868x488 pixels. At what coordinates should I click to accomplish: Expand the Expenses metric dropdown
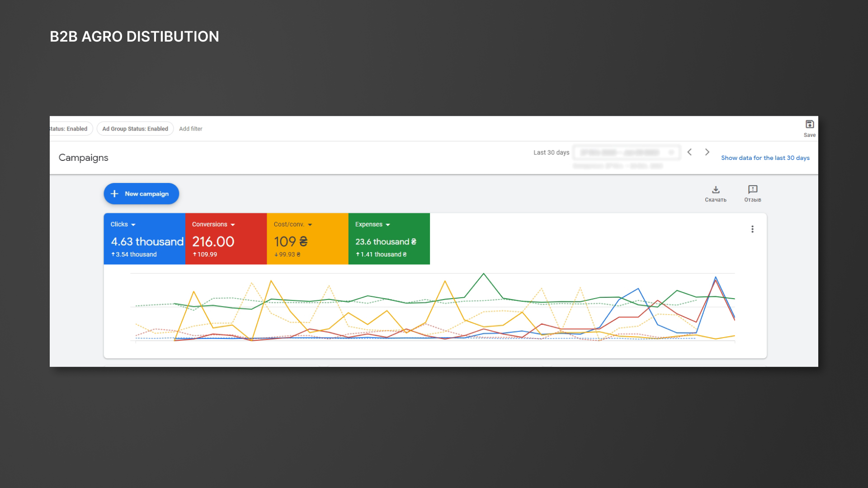pos(388,225)
